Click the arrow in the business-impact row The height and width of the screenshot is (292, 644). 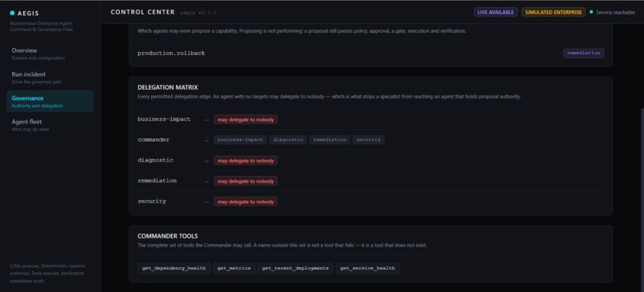206,120
